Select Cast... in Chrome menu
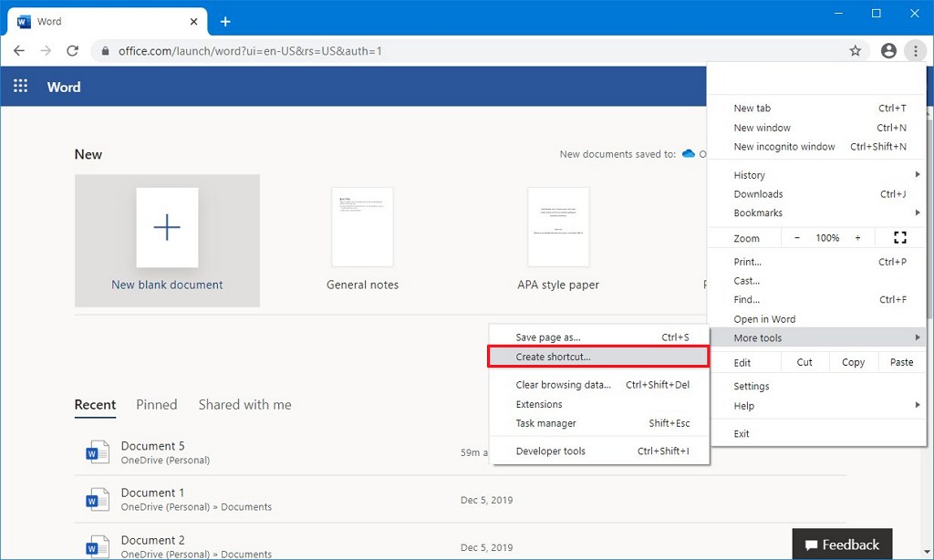Viewport: 934px width, 560px height. [x=816, y=281]
